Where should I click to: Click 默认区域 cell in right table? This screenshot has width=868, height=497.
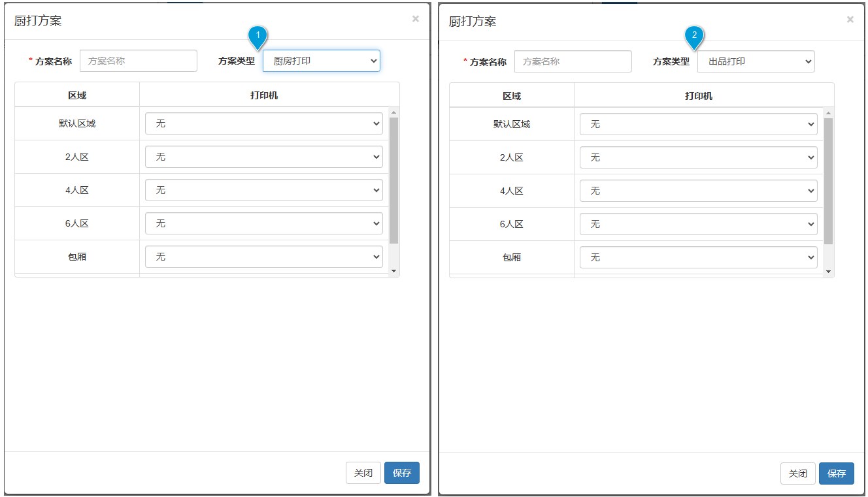(512, 124)
